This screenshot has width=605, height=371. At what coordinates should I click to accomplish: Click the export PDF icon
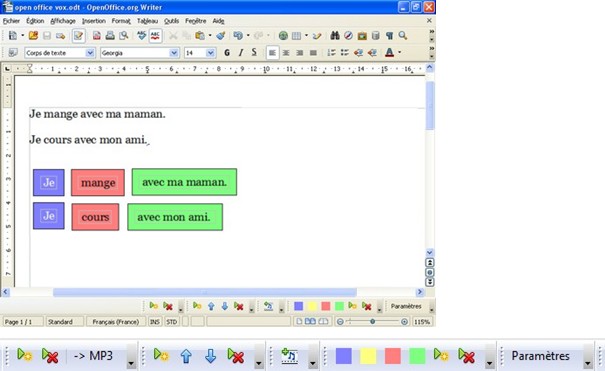pyautogui.click(x=96, y=36)
